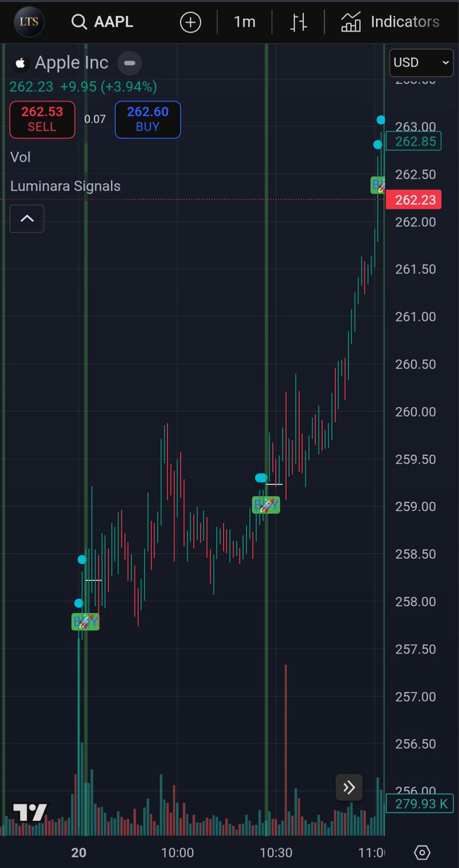Change the 1m time interval
Screen dimensions: 459x868
click(x=244, y=22)
